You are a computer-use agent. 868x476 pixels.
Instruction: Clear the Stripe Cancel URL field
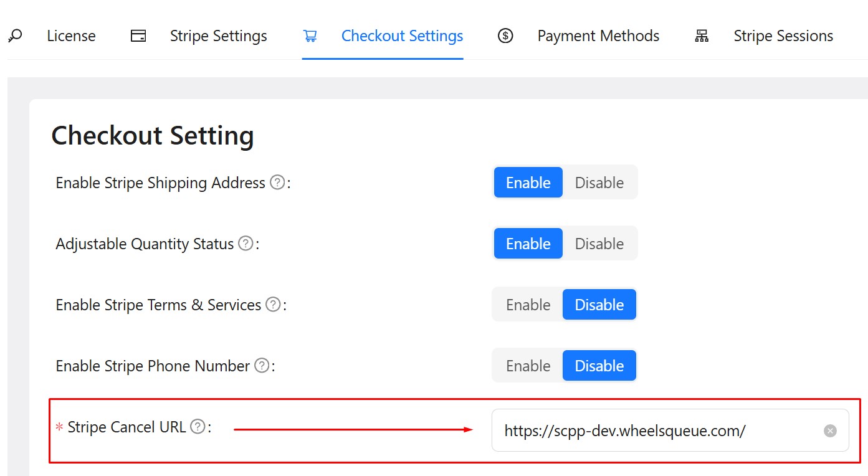(x=830, y=431)
